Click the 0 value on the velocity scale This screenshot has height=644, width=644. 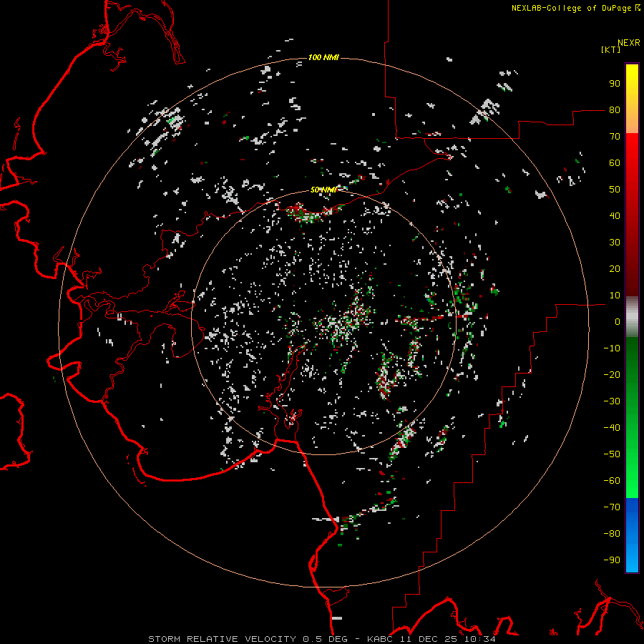[x=618, y=321]
